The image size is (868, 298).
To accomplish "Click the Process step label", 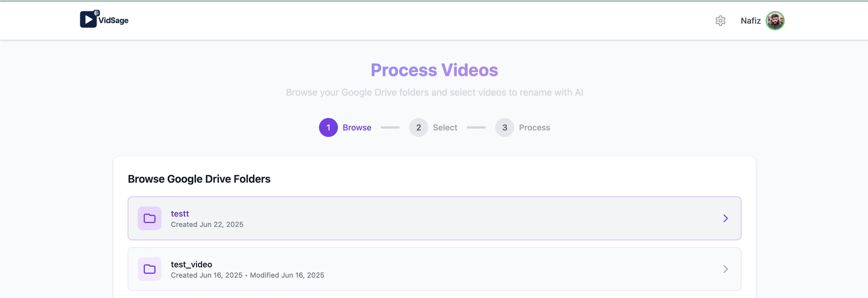I will click(534, 127).
